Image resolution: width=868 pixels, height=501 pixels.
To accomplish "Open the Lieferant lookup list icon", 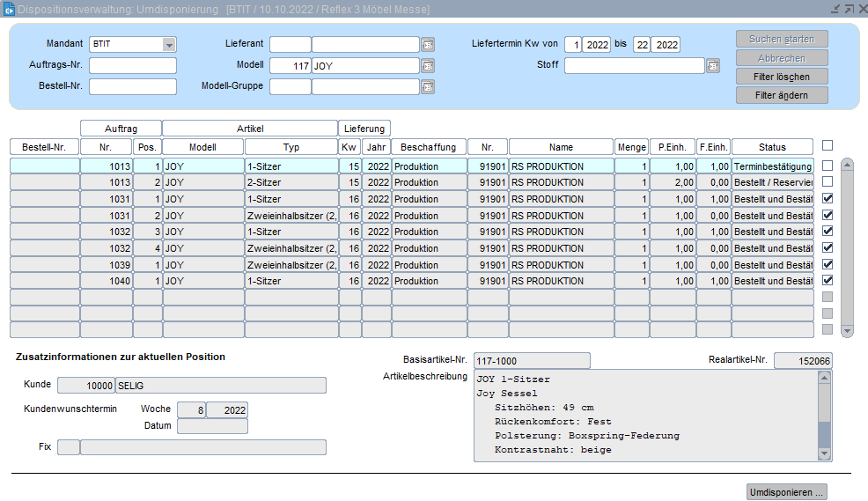I will [428, 45].
